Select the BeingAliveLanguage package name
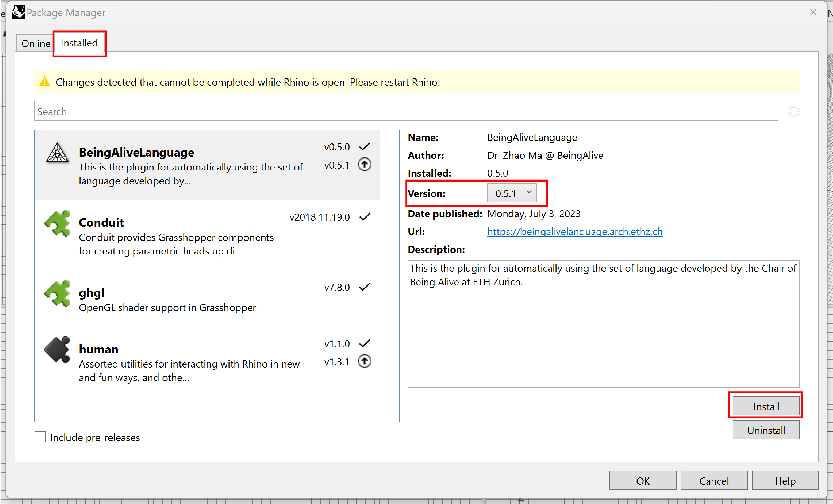 click(136, 152)
